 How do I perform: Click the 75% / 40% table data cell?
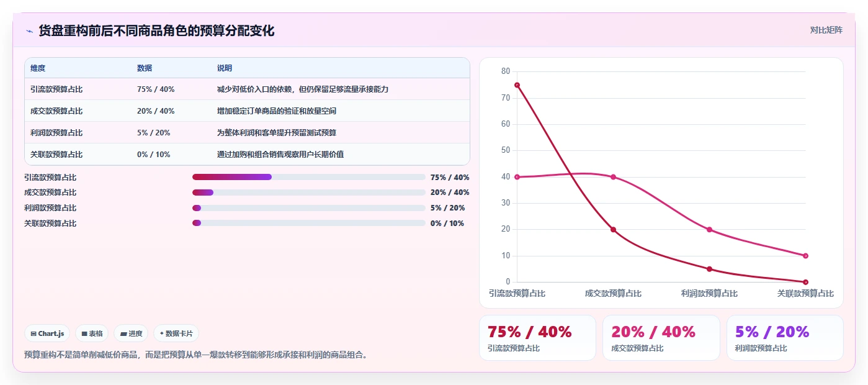point(156,89)
